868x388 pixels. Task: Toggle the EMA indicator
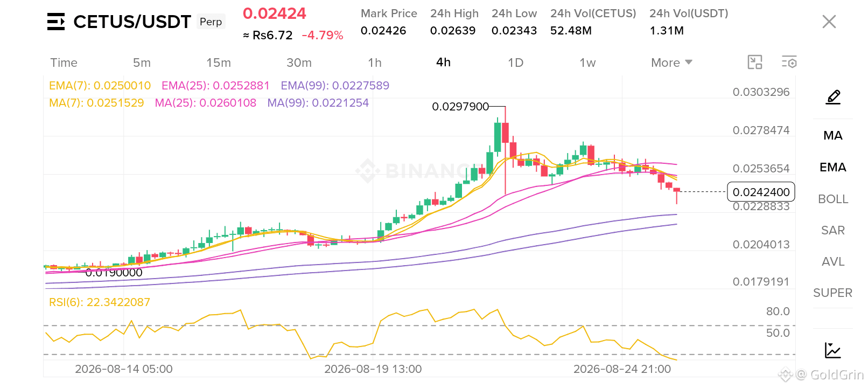tap(833, 167)
